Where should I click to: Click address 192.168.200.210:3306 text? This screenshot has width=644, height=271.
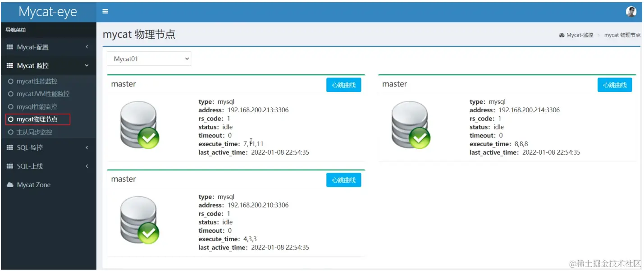pyautogui.click(x=258, y=205)
